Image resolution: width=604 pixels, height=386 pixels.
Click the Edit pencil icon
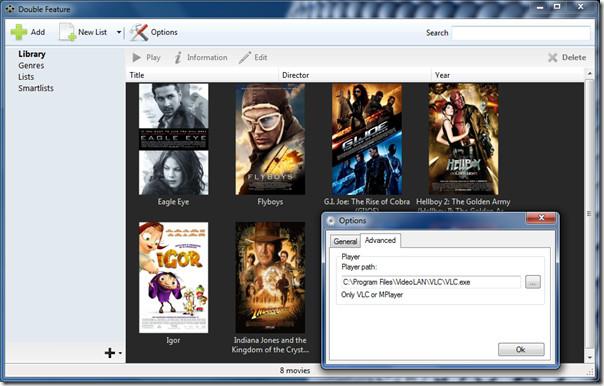point(245,58)
